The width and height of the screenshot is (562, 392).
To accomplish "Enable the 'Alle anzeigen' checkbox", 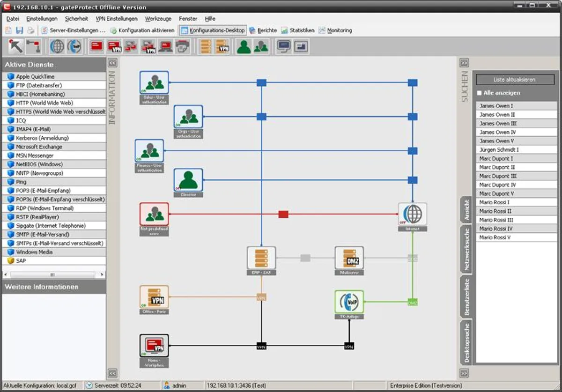I will [x=479, y=93].
